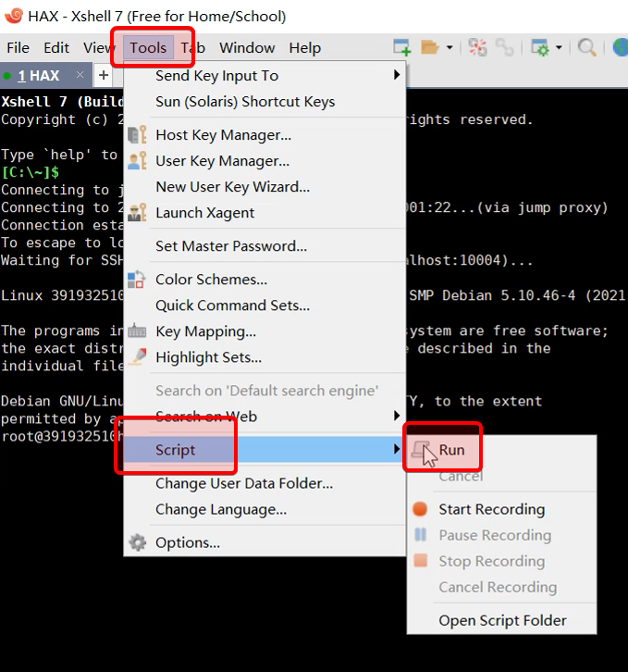Click the Find magnifier toolbar icon
This screenshot has width=628, height=672.
tap(586, 47)
